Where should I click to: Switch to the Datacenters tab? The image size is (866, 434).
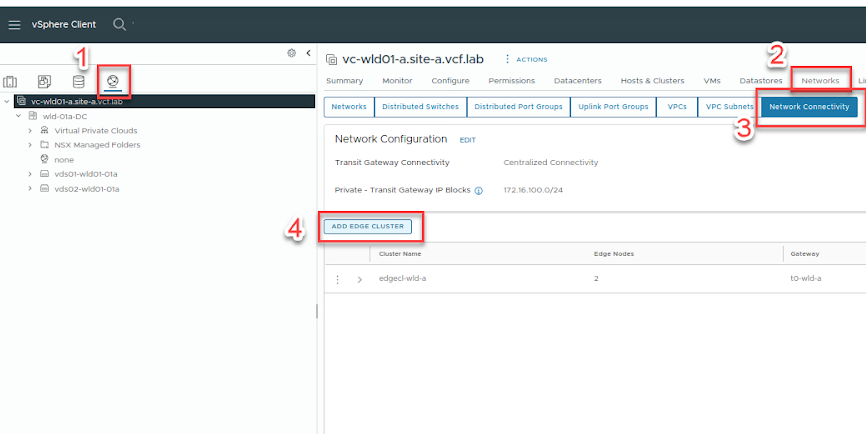click(x=578, y=81)
